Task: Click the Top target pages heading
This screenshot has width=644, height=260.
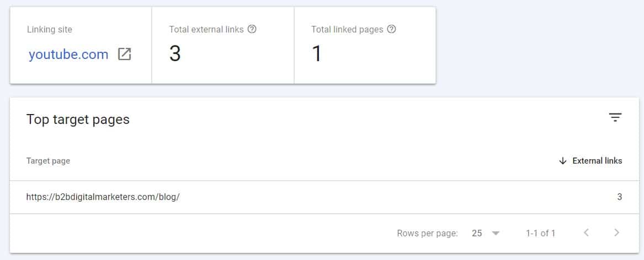Action: pyautogui.click(x=78, y=120)
